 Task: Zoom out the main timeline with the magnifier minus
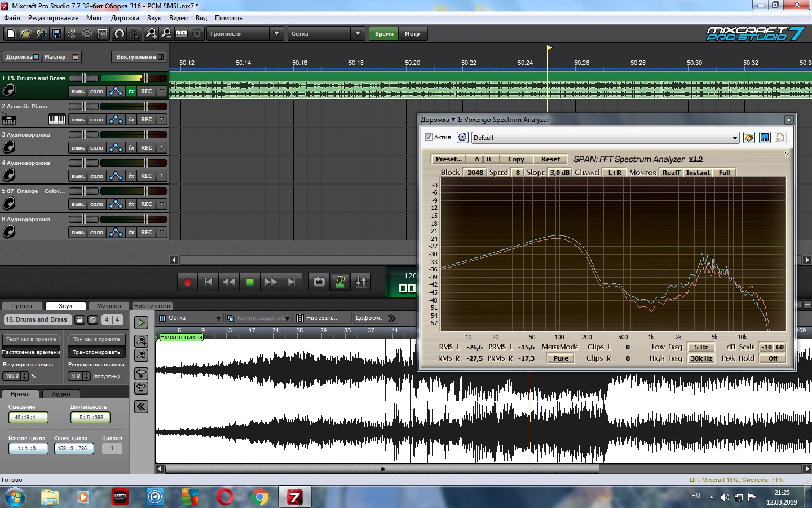[x=166, y=34]
